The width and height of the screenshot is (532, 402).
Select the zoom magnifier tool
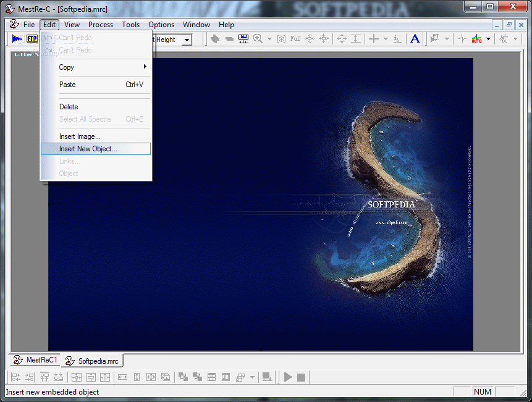258,39
